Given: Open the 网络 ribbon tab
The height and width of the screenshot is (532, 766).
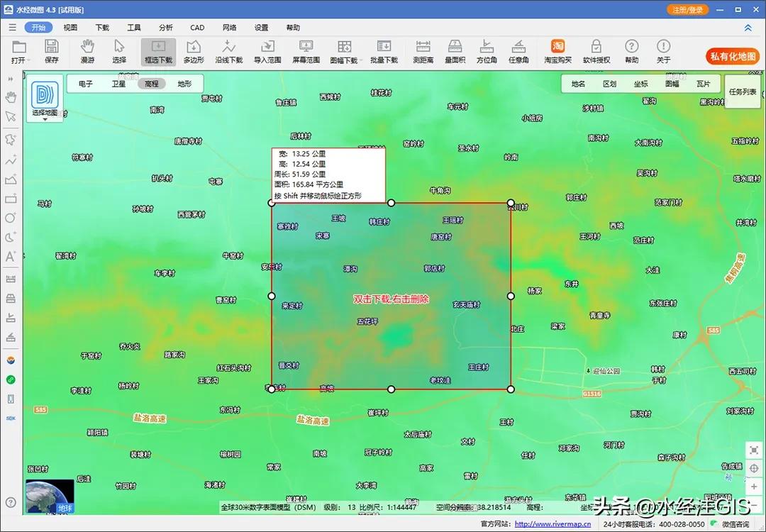Looking at the screenshot, I should tap(230, 28).
